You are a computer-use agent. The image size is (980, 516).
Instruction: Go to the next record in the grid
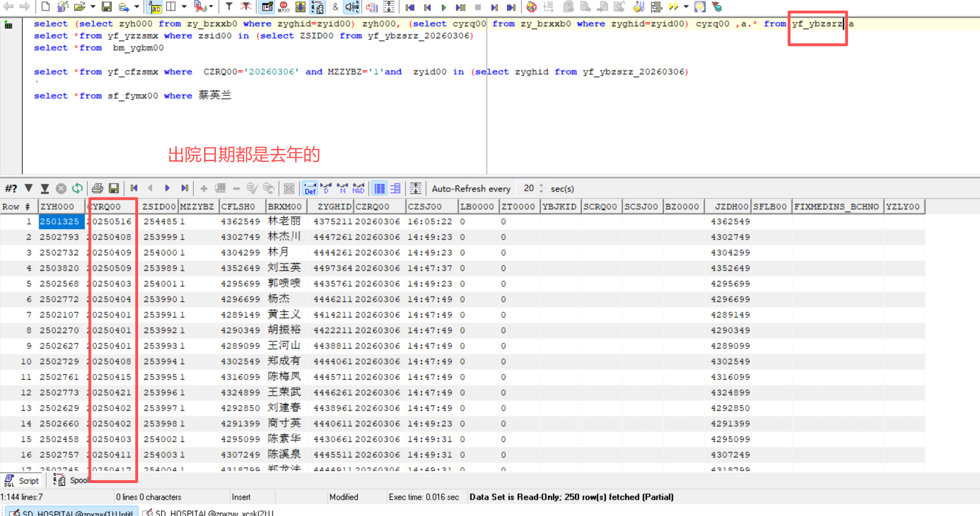[167, 188]
